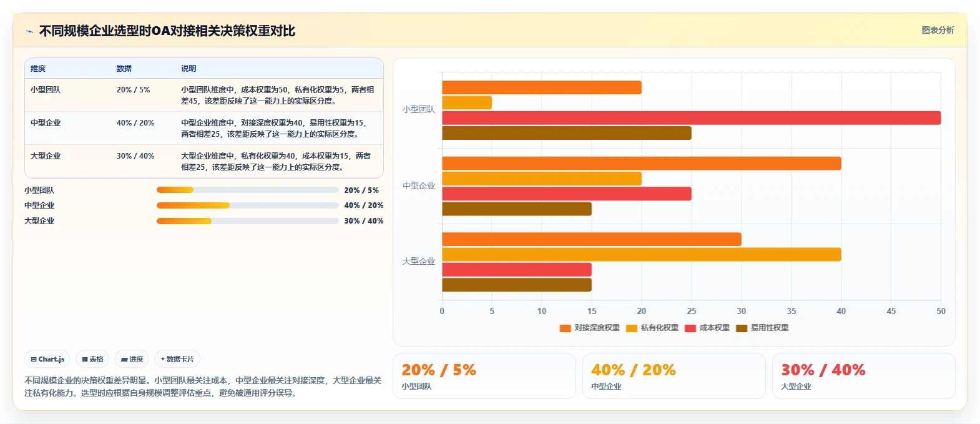Select the 中型企业 cell in the table
The width and height of the screenshot is (980, 424).
[x=46, y=123]
